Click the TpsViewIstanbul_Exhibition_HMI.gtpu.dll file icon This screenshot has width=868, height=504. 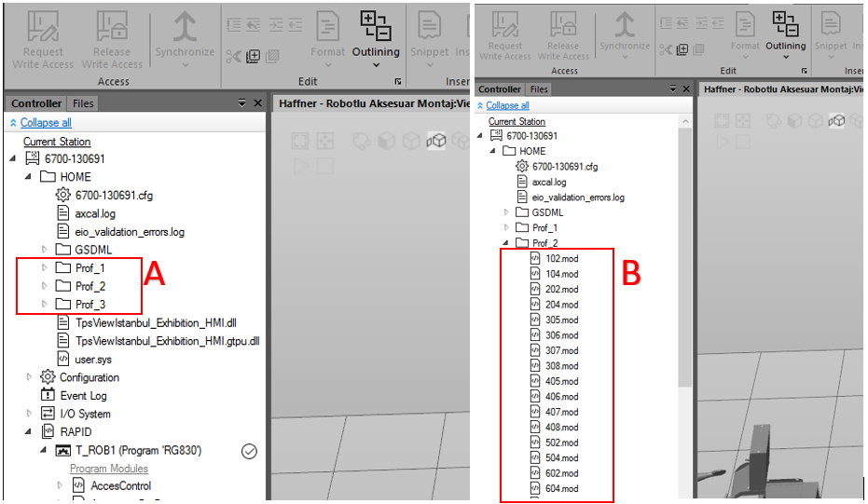[x=63, y=341]
